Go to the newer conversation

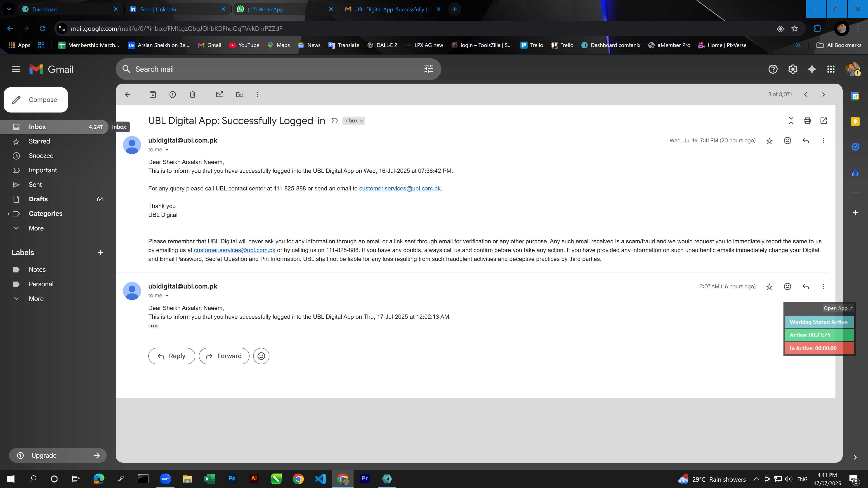tap(806, 95)
